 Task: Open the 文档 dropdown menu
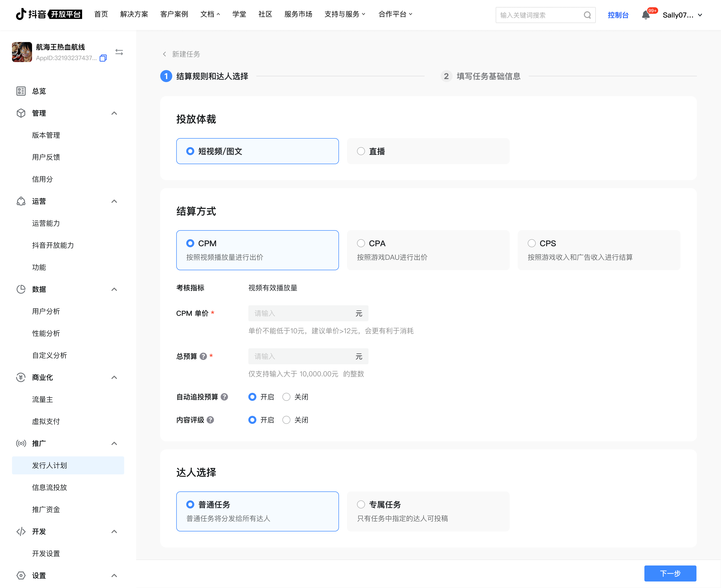[210, 14]
